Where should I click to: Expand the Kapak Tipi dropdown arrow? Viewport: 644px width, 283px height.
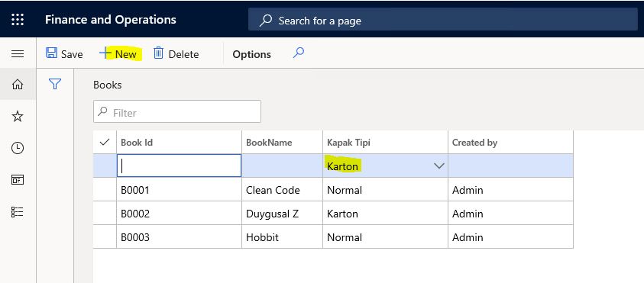point(439,166)
